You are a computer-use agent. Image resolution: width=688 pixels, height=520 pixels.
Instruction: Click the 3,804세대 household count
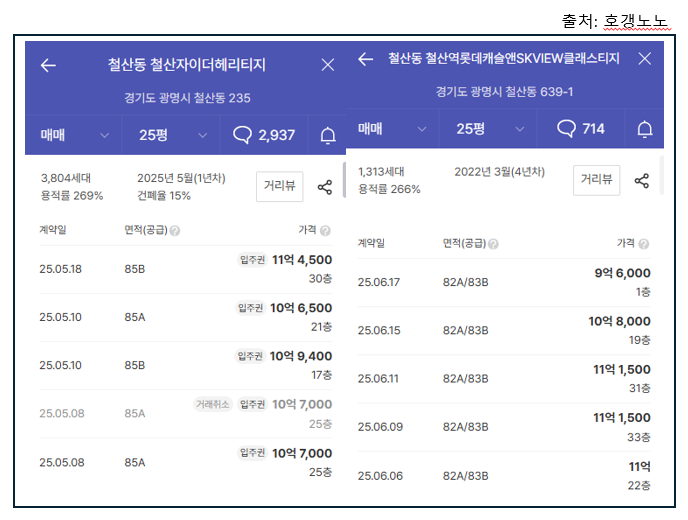pyautogui.click(x=66, y=178)
